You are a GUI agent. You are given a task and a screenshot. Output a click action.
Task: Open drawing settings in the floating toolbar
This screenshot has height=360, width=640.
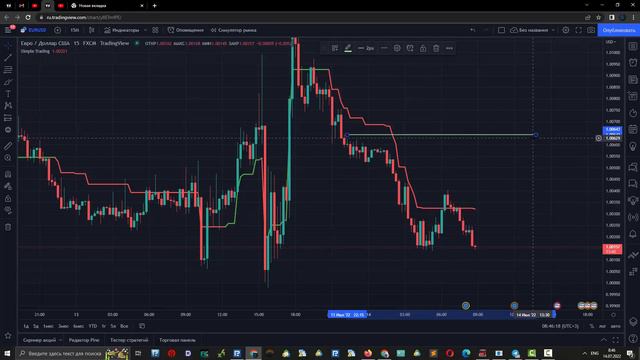tap(397, 48)
